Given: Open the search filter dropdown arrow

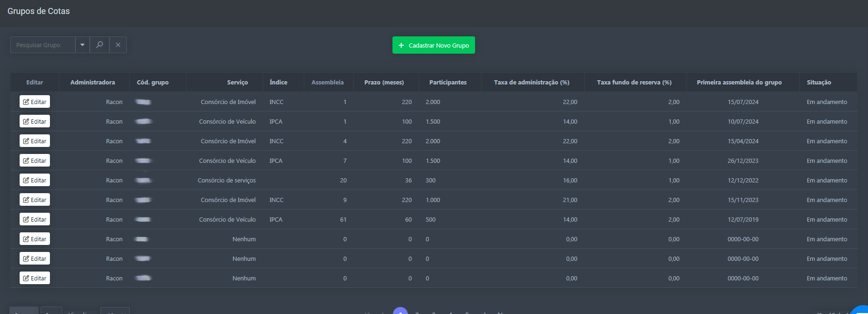Looking at the screenshot, I should tap(83, 45).
